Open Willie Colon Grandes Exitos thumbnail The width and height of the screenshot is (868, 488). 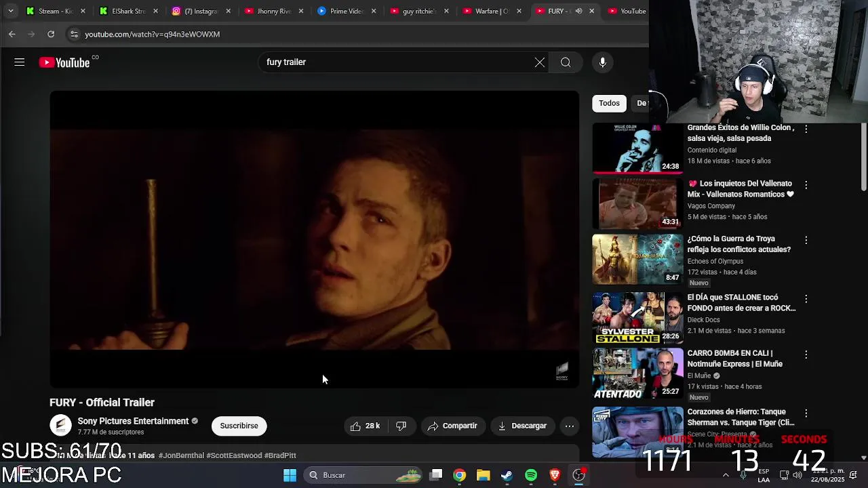637,148
